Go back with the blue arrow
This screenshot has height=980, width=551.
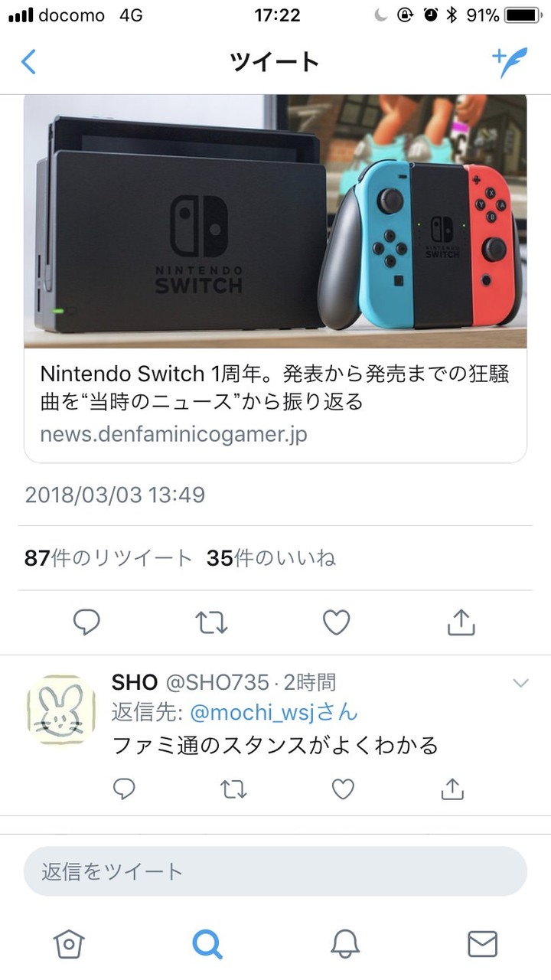click(x=28, y=62)
